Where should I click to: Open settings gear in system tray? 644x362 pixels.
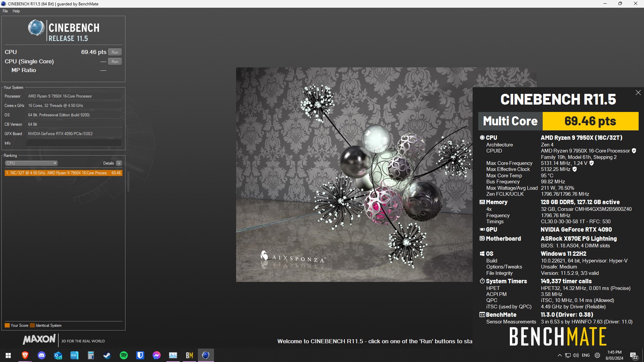pos(597,355)
